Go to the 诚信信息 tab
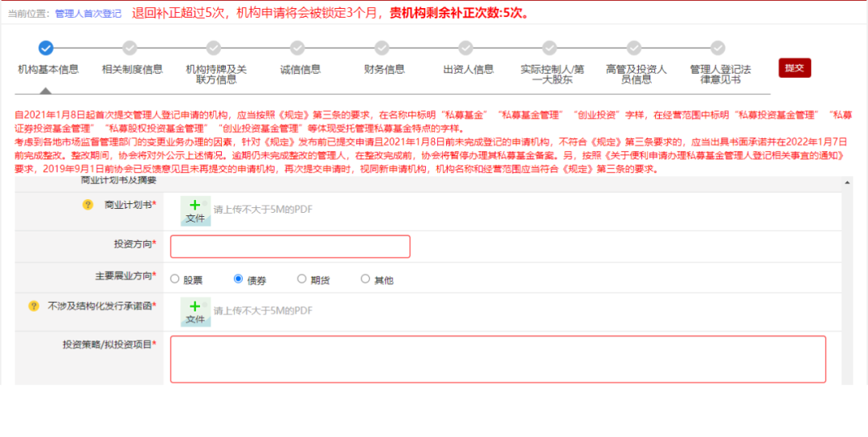 300,70
